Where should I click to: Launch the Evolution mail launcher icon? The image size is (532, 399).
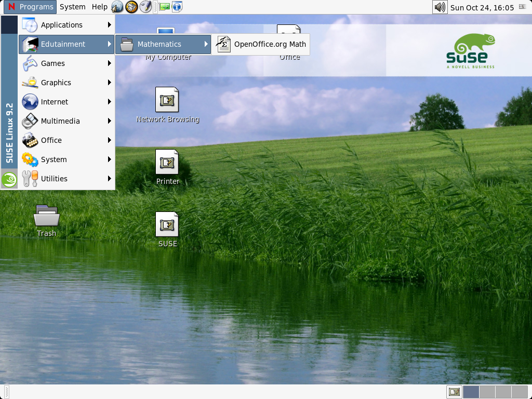pos(131,7)
